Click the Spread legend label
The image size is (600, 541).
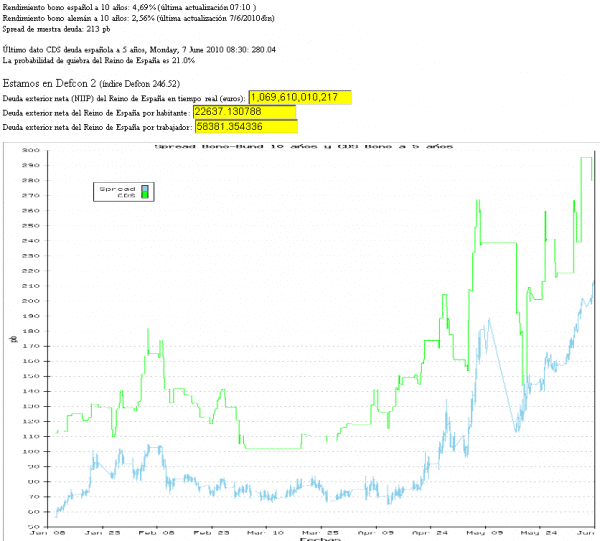click(118, 188)
